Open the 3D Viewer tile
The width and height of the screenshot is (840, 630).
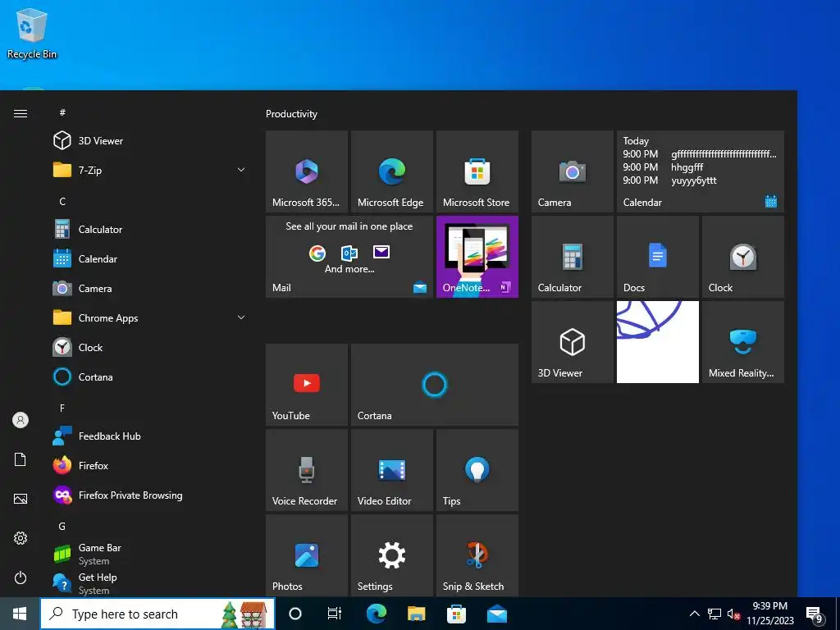click(x=572, y=342)
